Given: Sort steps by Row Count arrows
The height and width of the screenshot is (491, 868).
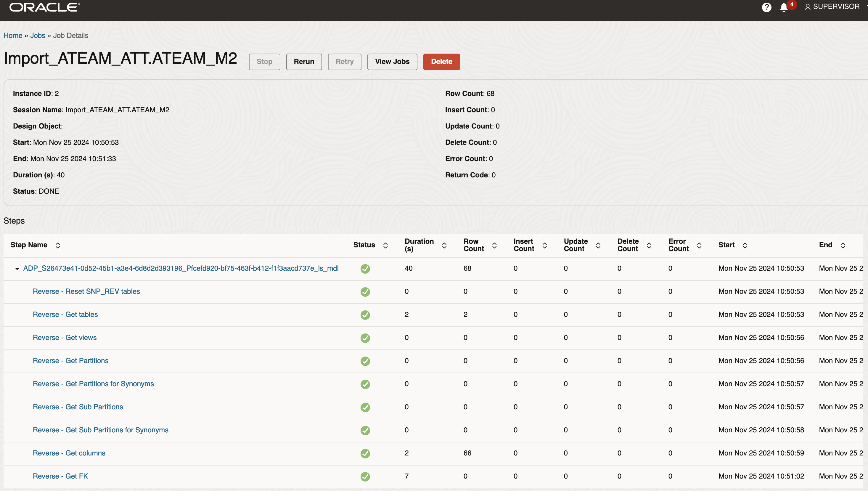Looking at the screenshot, I should (494, 245).
